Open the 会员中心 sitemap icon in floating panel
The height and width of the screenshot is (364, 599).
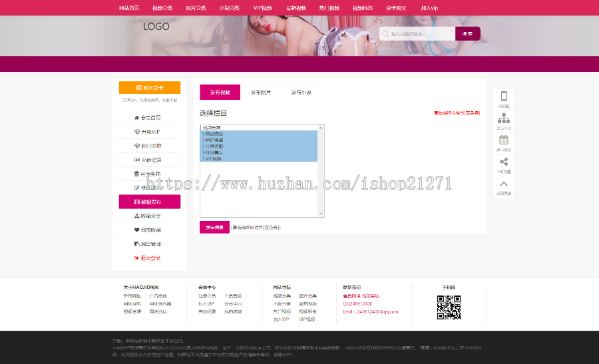[504, 118]
